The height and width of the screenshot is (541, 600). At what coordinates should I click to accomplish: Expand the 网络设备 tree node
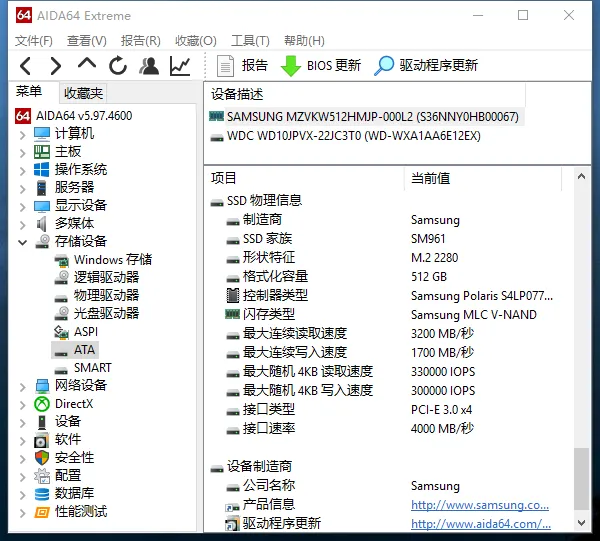(23, 387)
